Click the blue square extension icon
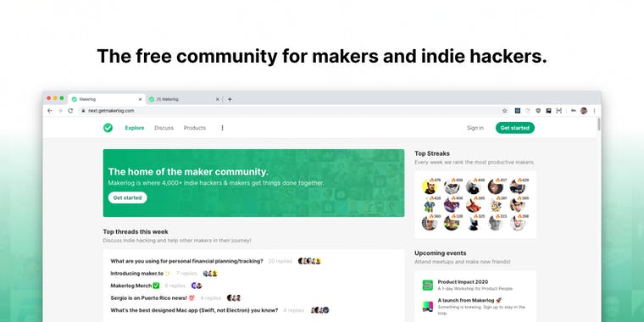644x322 pixels. pos(518,110)
